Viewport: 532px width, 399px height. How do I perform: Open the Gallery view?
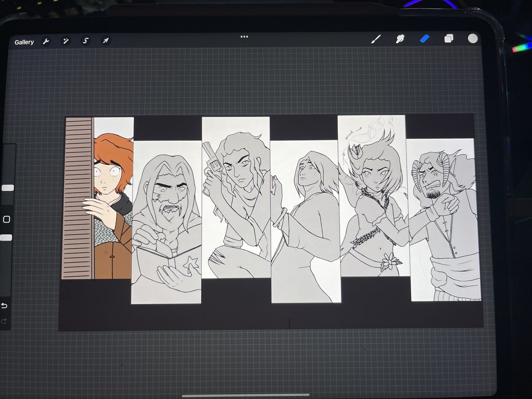click(24, 42)
